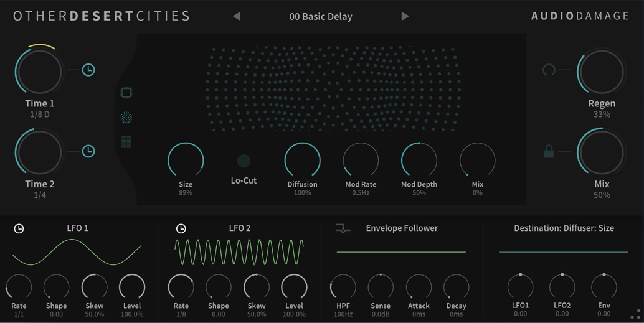Click the Envelope Follower step icon

[343, 228]
